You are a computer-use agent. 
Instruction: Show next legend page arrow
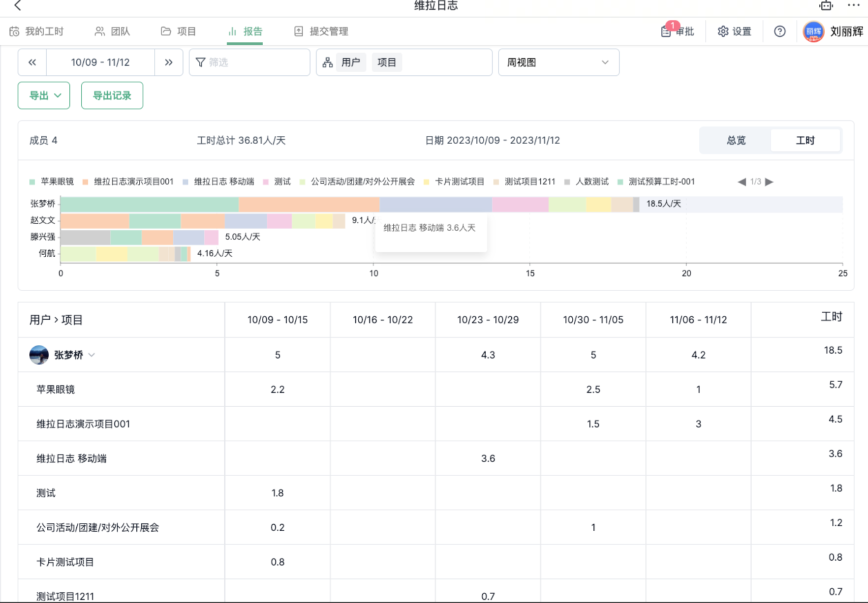(769, 182)
